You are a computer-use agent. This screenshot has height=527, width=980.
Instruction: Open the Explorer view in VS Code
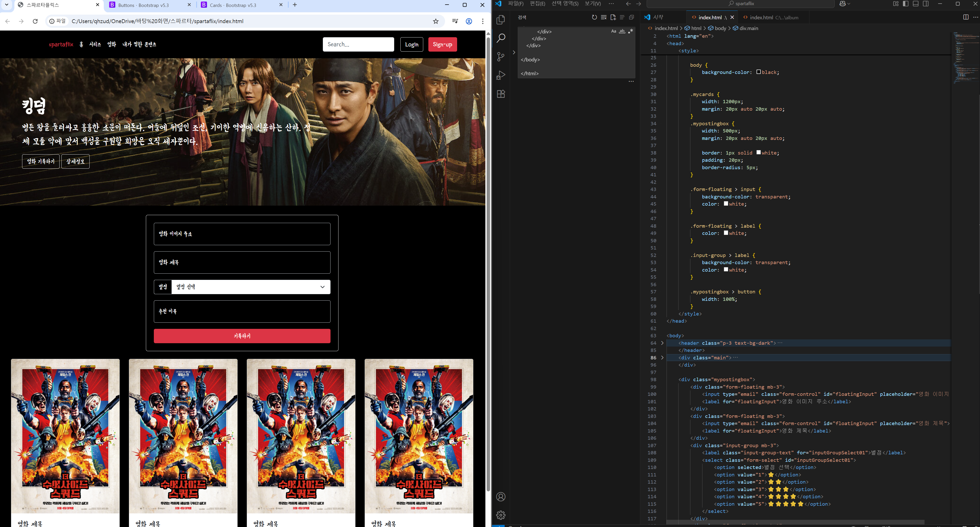pos(501,20)
